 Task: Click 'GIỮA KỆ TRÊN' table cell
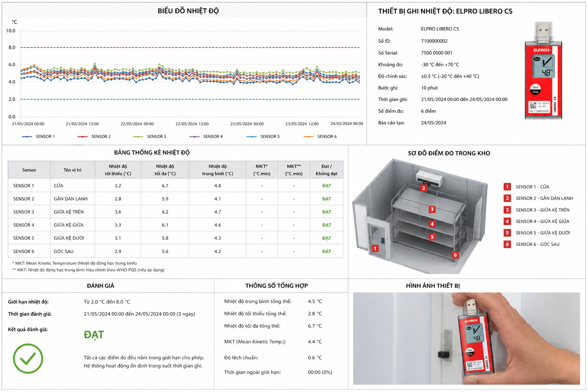(x=69, y=212)
